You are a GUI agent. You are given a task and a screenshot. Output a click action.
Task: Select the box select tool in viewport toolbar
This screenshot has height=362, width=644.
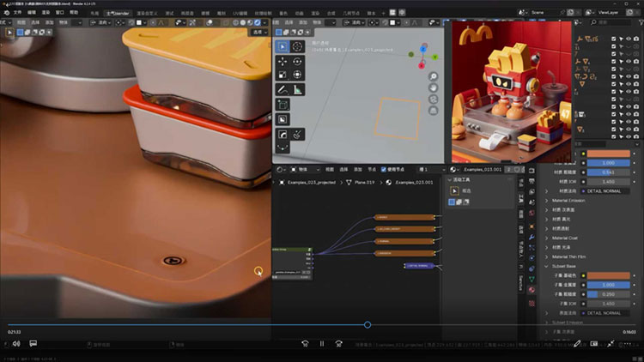click(283, 46)
